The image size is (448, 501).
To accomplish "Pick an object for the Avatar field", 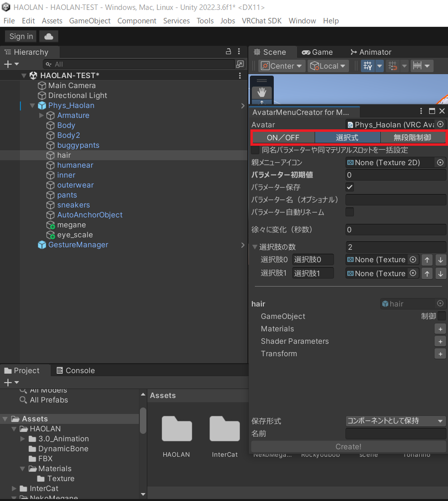I will 441,124.
